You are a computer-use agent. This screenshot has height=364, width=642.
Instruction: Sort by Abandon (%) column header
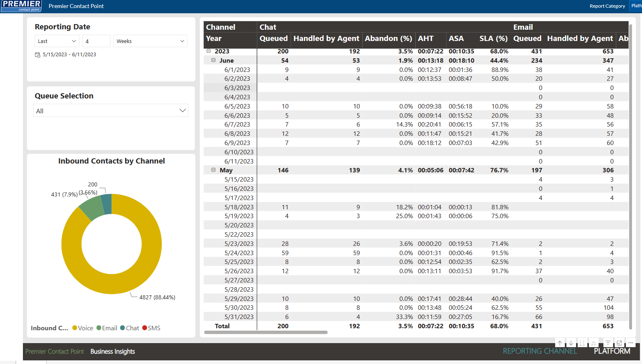pyautogui.click(x=388, y=39)
